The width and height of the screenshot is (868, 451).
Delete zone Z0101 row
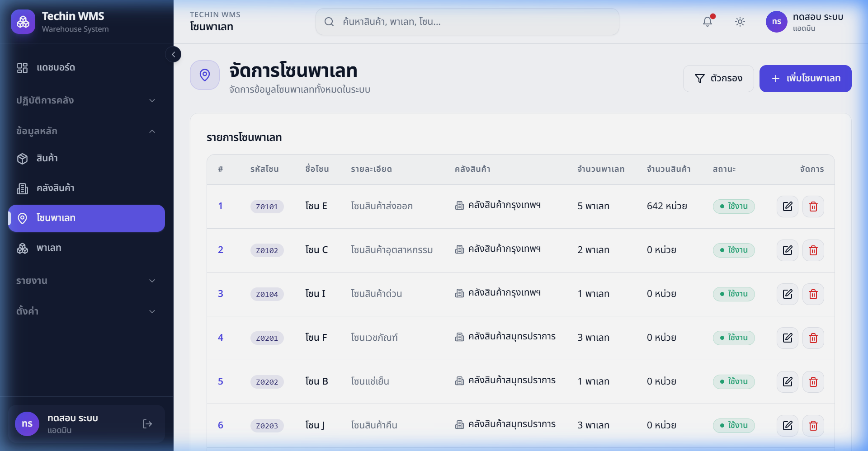pyautogui.click(x=813, y=207)
